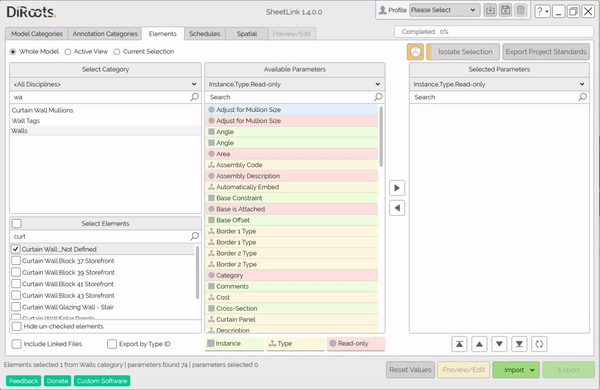Click the add parameter right arrow
This screenshot has width=600, height=390.
click(397, 188)
